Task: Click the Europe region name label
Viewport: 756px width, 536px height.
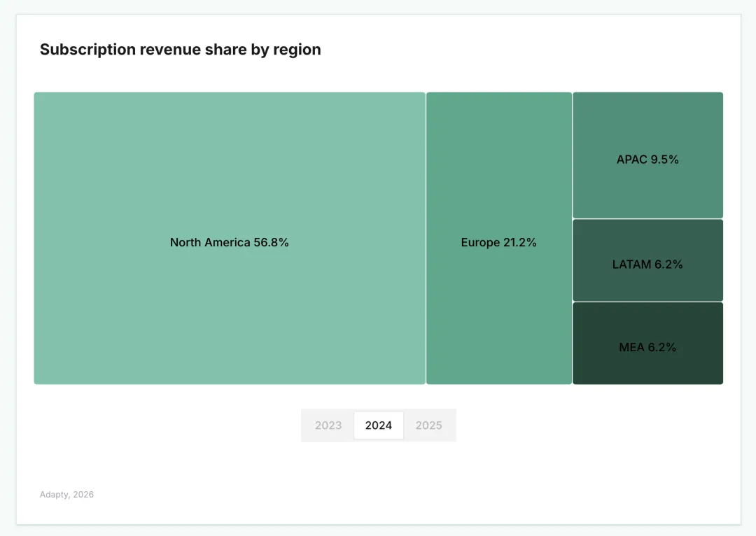Action: click(480, 242)
